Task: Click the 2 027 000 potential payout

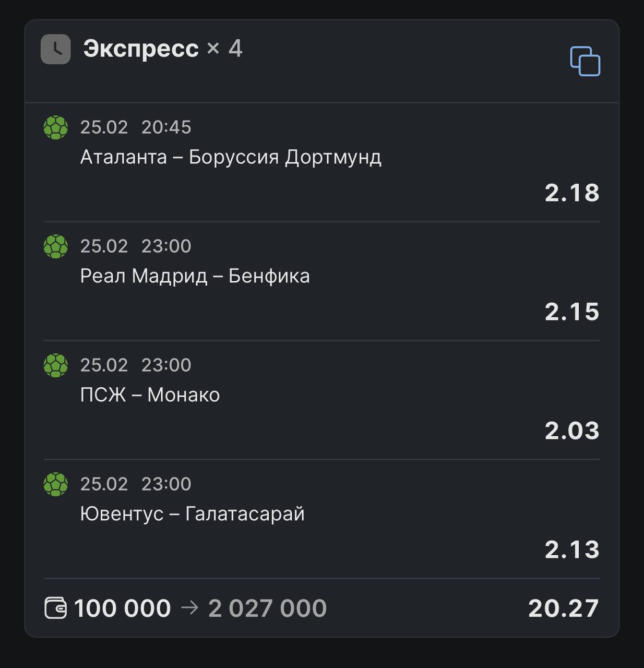Action: (x=267, y=609)
